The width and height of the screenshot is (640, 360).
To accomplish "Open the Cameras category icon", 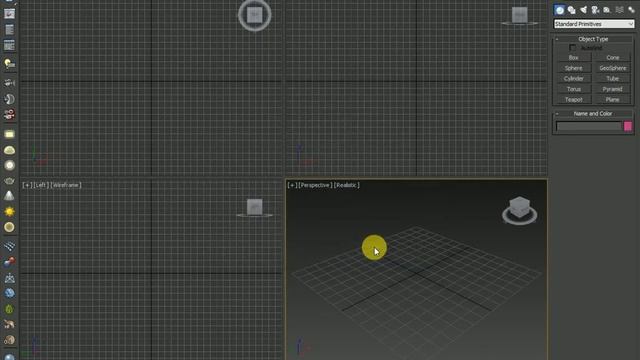I will pyautogui.click(x=595, y=10).
